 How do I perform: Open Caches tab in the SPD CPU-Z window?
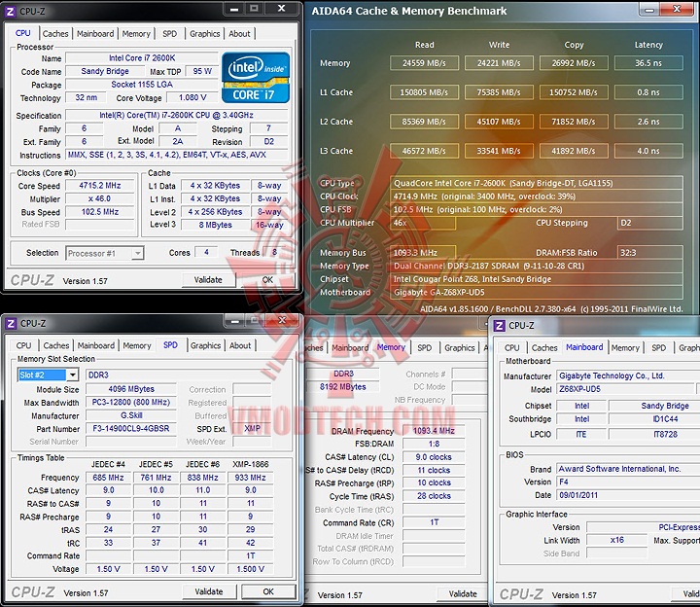pos(56,345)
